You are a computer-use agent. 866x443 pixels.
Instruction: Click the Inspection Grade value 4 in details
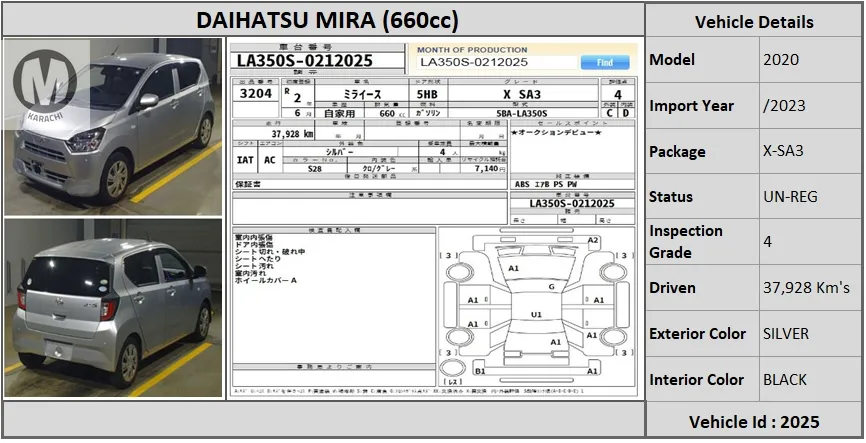[768, 241]
